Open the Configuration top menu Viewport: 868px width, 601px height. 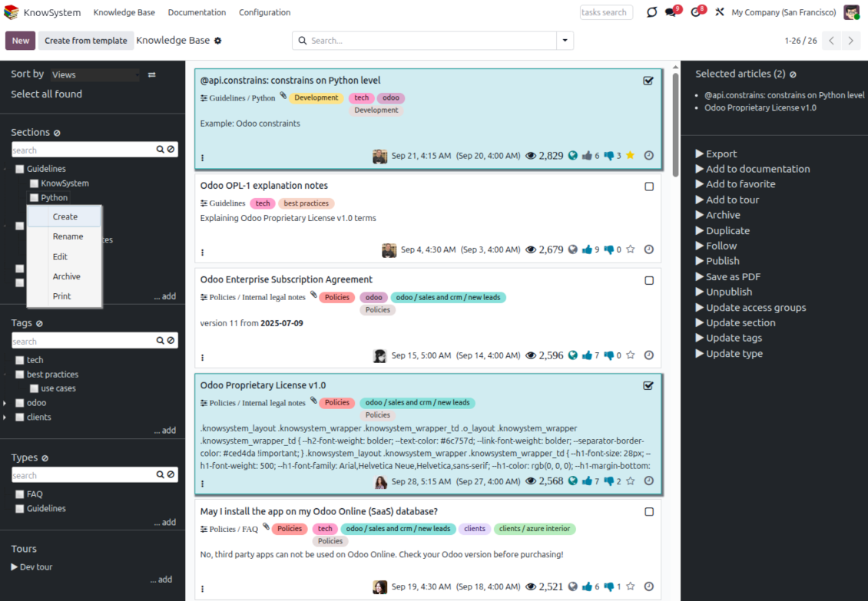click(264, 12)
